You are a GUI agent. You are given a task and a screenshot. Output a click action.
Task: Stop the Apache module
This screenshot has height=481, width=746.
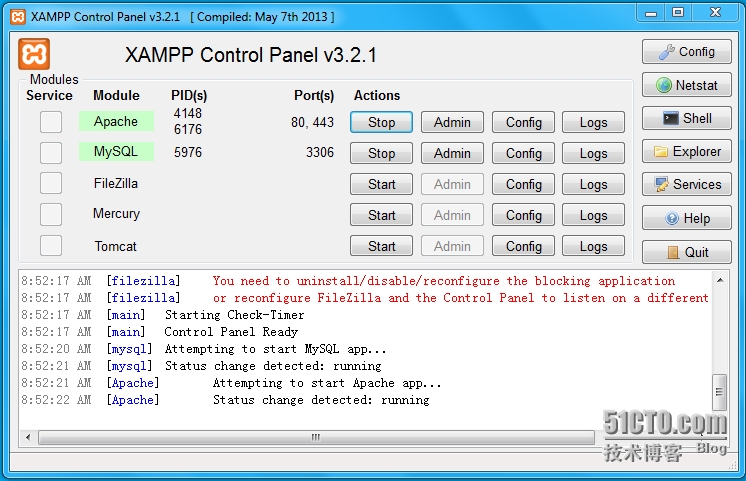[381, 122]
